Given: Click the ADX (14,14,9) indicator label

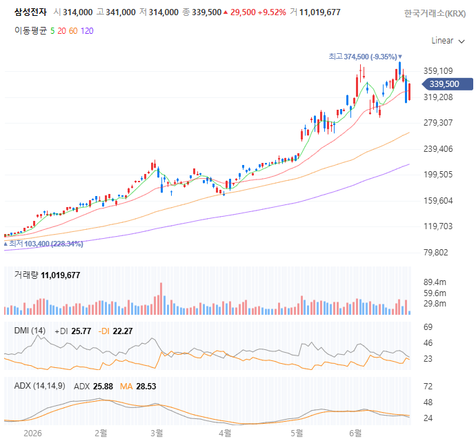Looking at the screenshot, I should pos(39,386).
